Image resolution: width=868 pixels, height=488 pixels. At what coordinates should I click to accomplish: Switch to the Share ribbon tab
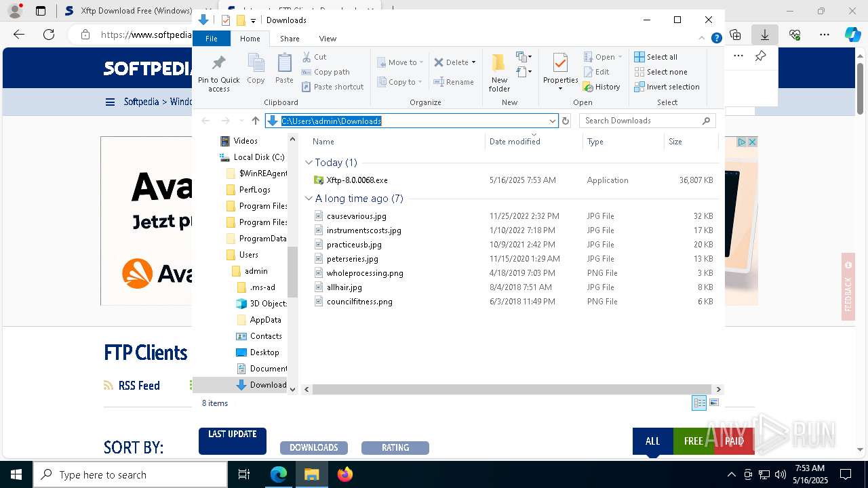290,39
